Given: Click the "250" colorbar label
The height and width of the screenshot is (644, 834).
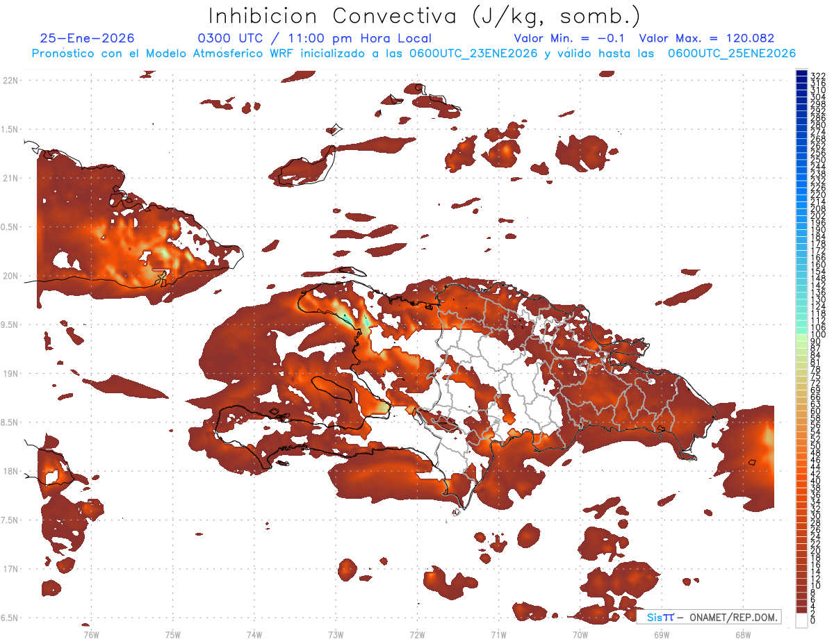Looking at the screenshot, I should click(817, 160).
